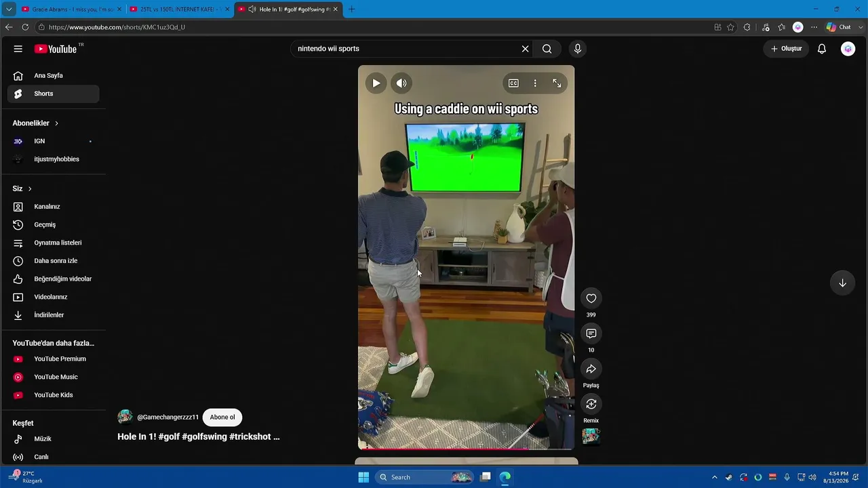The height and width of the screenshot is (488, 868).
Task: Open a new browser tab
Action: point(351,9)
